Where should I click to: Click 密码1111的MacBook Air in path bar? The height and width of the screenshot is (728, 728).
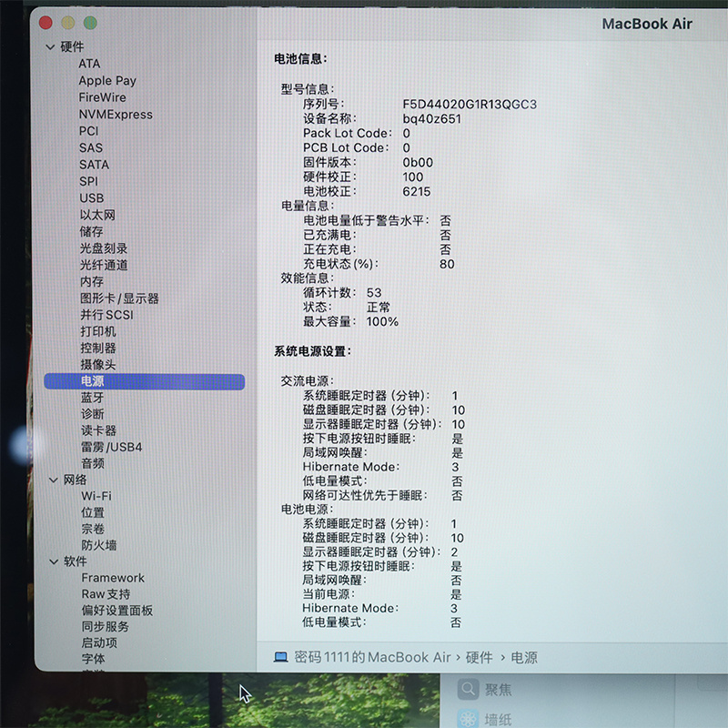[373, 657]
